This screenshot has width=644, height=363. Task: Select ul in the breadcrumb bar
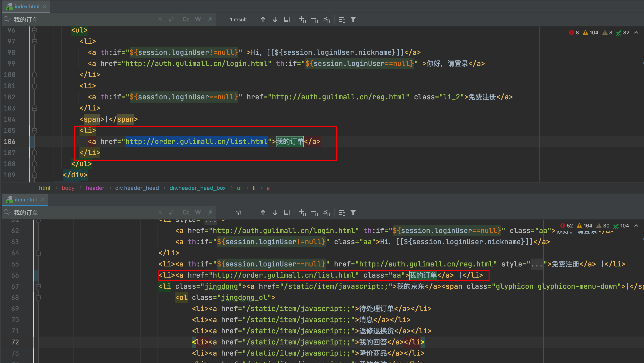point(239,188)
